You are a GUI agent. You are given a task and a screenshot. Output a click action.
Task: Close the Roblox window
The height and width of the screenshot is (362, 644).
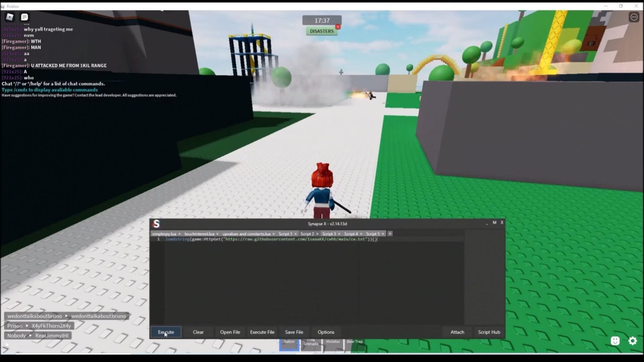tap(636, 6)
